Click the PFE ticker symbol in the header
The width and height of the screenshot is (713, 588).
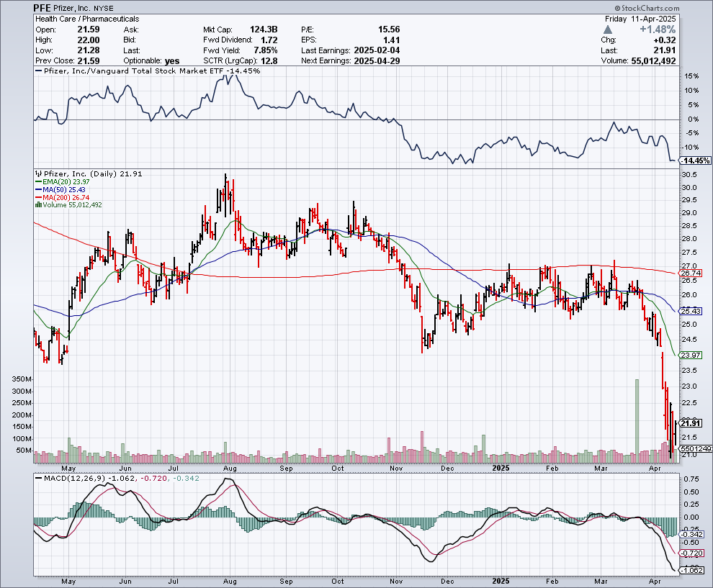[42, 8]
